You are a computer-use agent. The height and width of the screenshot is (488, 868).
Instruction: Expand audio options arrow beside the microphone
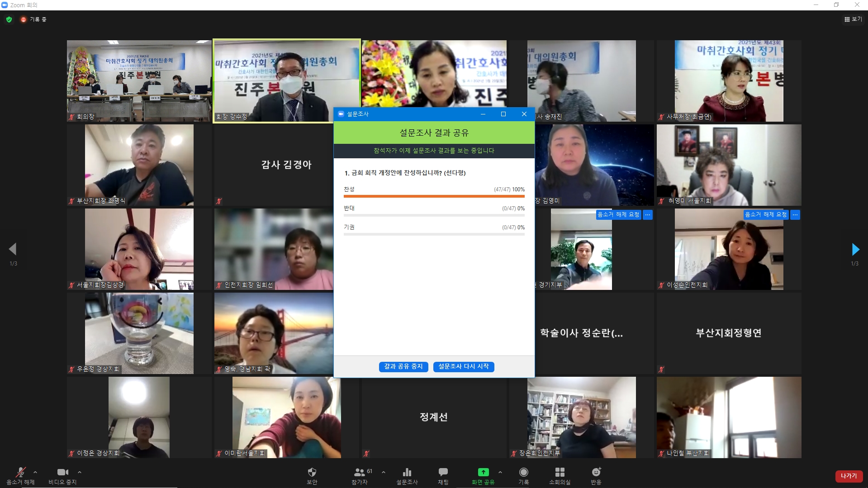(x=35, y=472)
